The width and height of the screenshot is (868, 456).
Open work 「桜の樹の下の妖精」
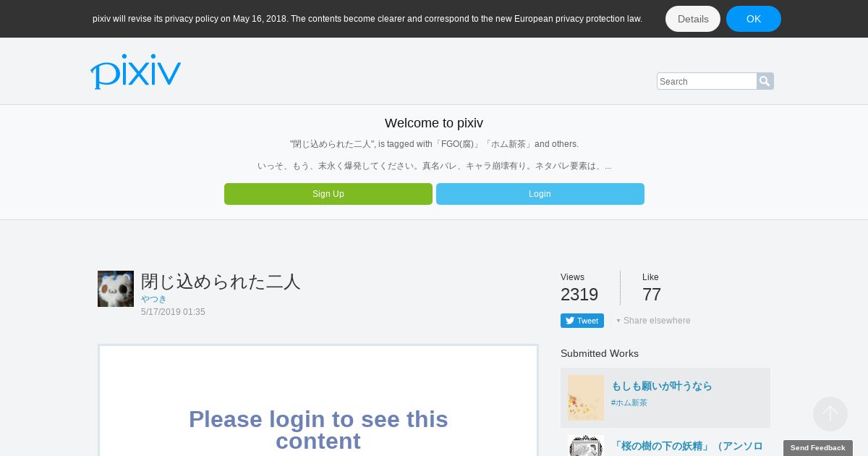point(687,446)
